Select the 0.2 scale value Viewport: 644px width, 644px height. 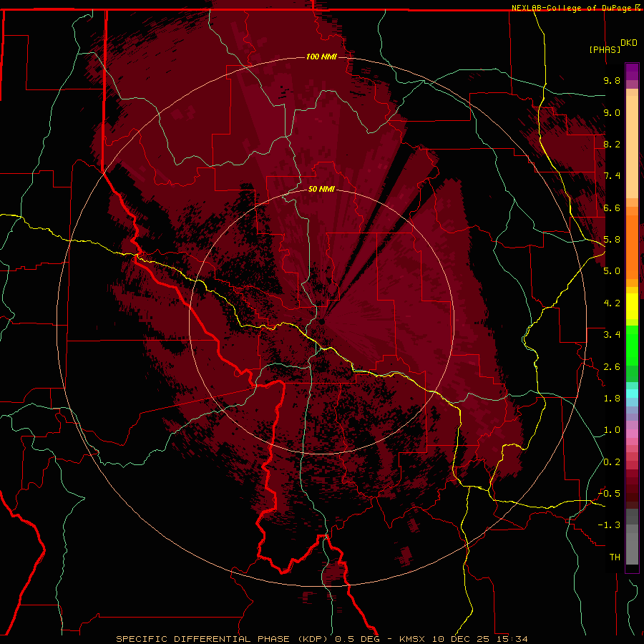[x=612, y=462]
